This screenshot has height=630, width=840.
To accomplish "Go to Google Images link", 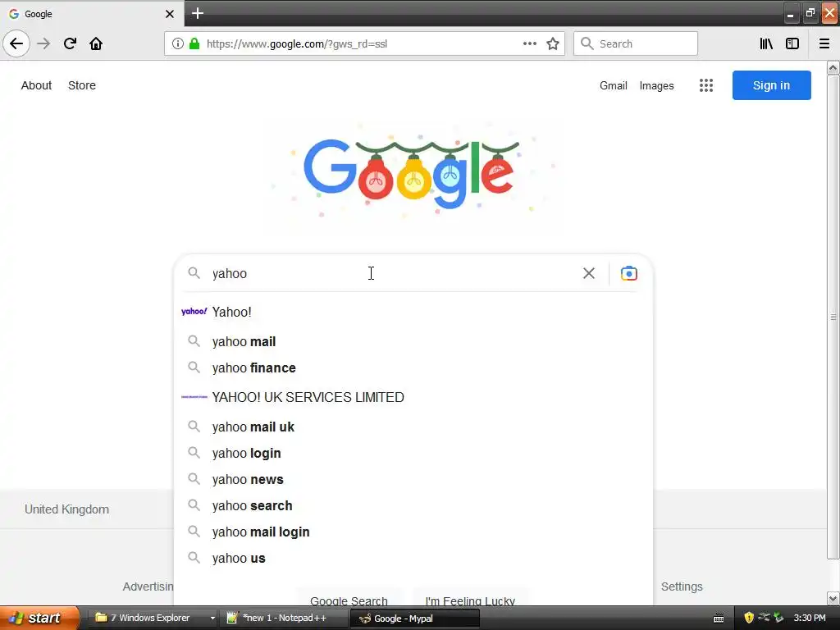I will 657,85.
